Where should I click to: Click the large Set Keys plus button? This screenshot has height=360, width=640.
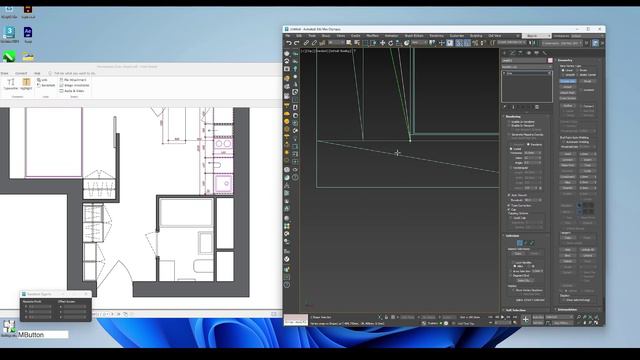point(526,320)
